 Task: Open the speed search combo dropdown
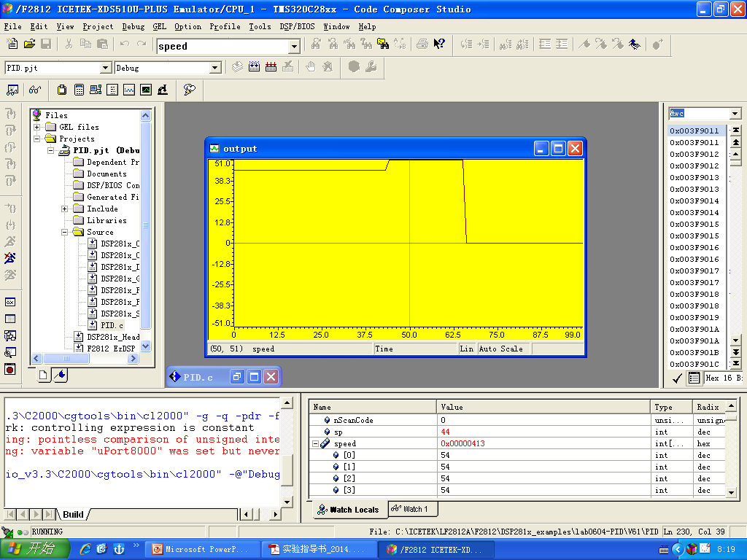click(x=295, y=46)
